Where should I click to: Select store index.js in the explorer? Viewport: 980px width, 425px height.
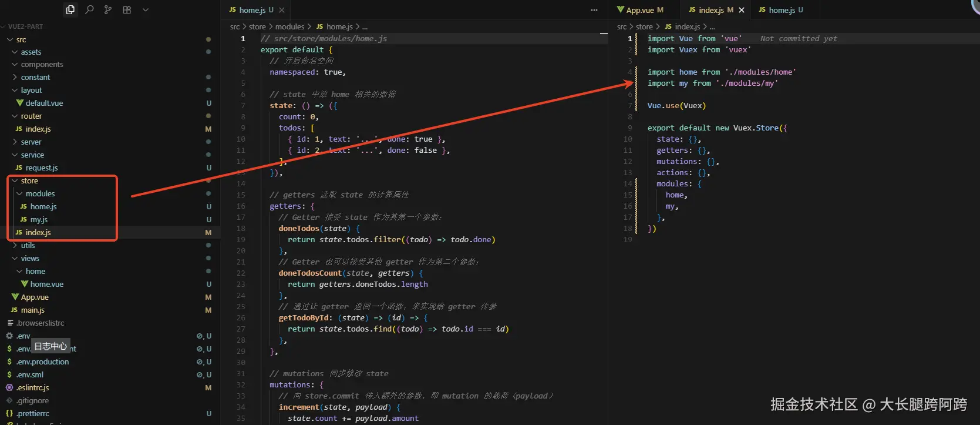pos(38,232)
